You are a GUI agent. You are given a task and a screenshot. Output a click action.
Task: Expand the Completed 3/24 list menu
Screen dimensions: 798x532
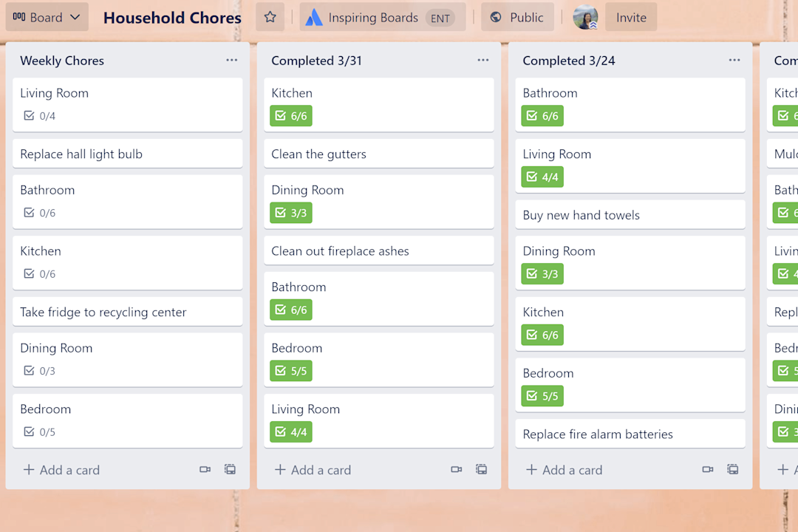(x=734, y=60)
